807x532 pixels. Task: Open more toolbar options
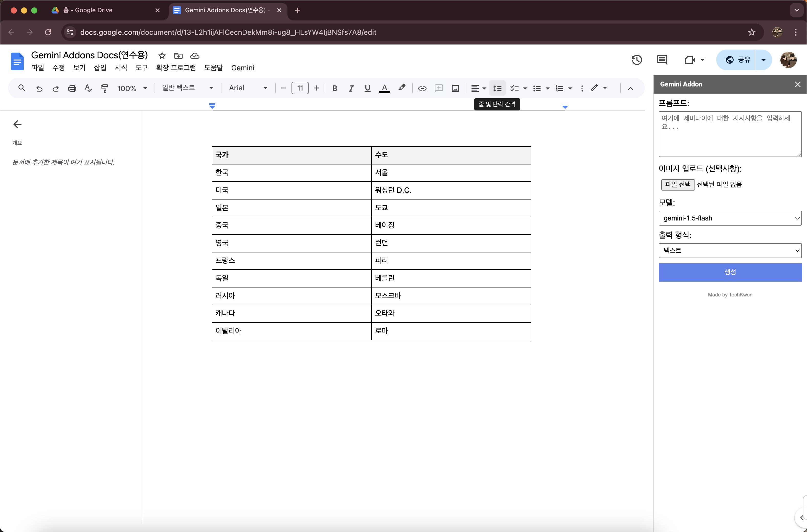(582, 88)
